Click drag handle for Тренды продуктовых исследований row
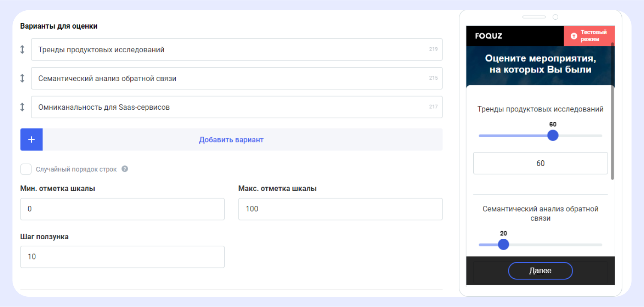The width and height of the screenshot is (644, 307). point(22,50)
